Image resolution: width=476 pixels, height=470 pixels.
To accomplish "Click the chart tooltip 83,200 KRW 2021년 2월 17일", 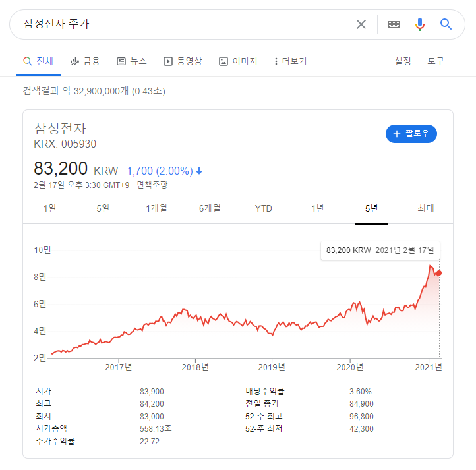I will 380,250.
